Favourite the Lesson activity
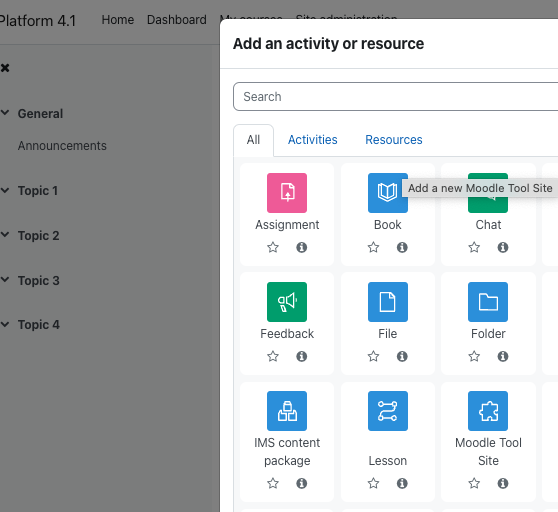The height and width of the screenshot is (512, 558). pyautogui.click(x=373, y=483)
